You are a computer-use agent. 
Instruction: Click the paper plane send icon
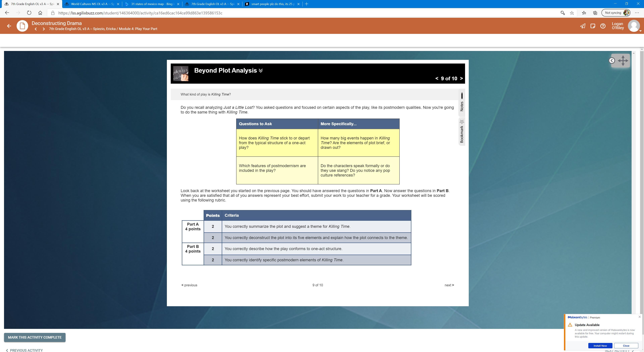click(x=582, y=26)
